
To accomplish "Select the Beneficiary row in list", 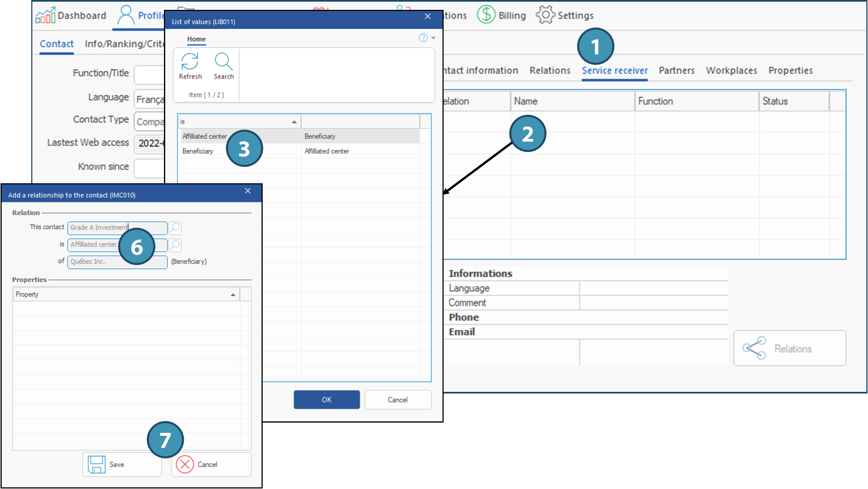I will [x=198, y=151].
